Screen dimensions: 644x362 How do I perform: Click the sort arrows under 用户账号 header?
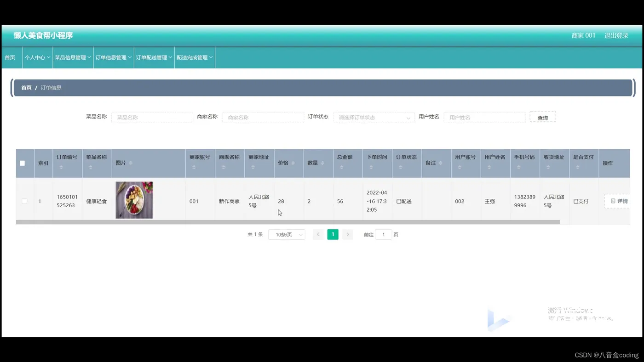click(x=459, y=167)
